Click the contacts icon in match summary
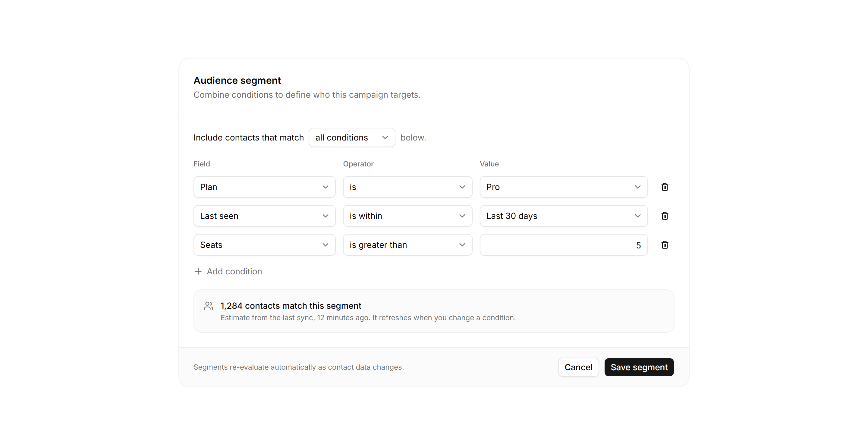Image resolution: width=868 pixels, height=445 pixels. (209, 306)
